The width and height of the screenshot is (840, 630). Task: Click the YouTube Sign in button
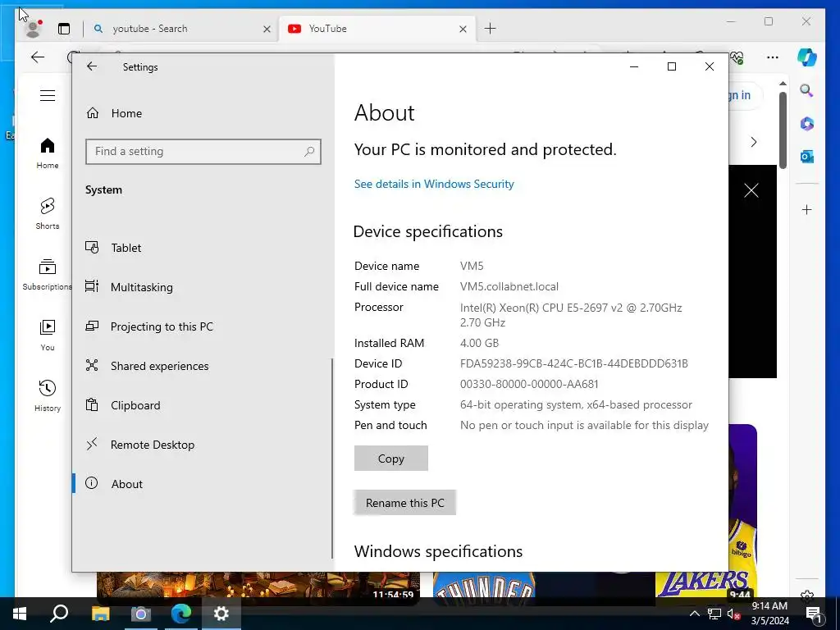[745, 95]
